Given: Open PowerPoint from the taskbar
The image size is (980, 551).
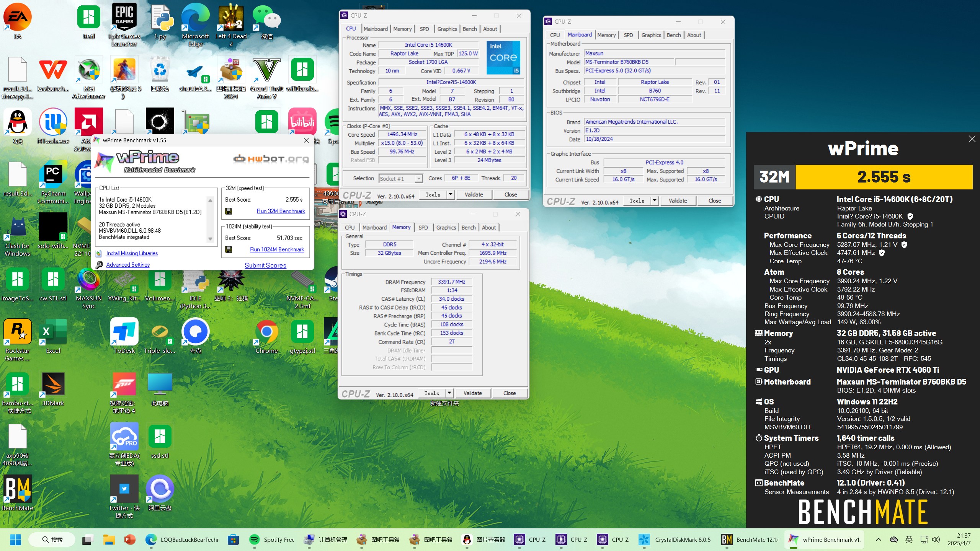Looking at the screenshot, I should click(130, 540).
